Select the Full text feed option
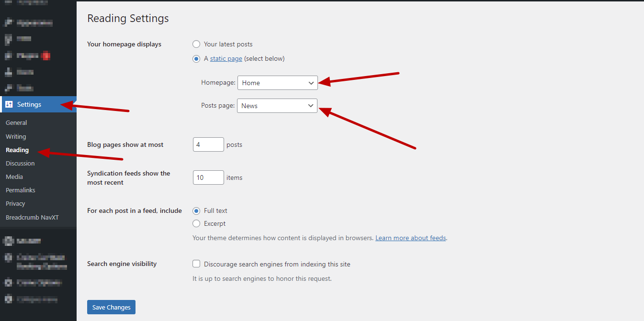 click(x=196, y=210)
